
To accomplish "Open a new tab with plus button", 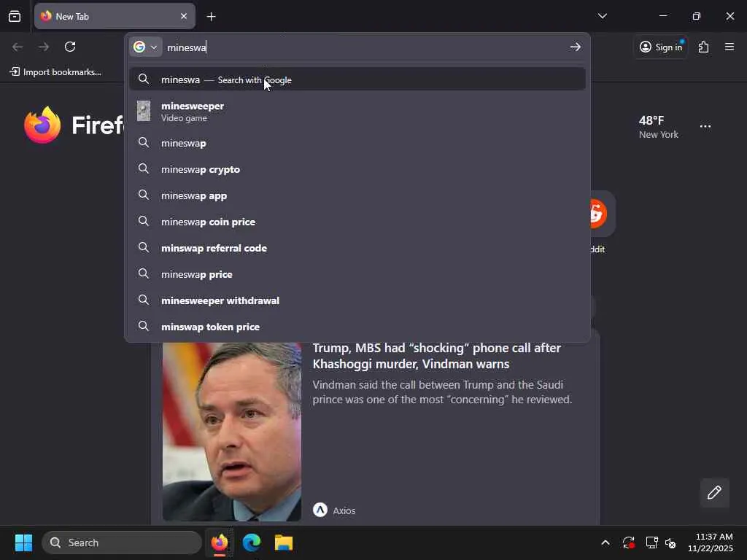I will [x=211, y=17].
